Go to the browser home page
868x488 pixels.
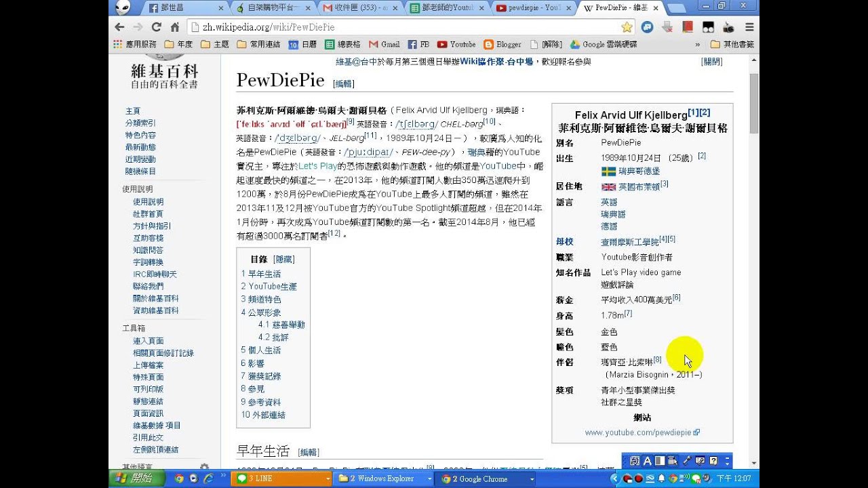(x=174, y=27)
